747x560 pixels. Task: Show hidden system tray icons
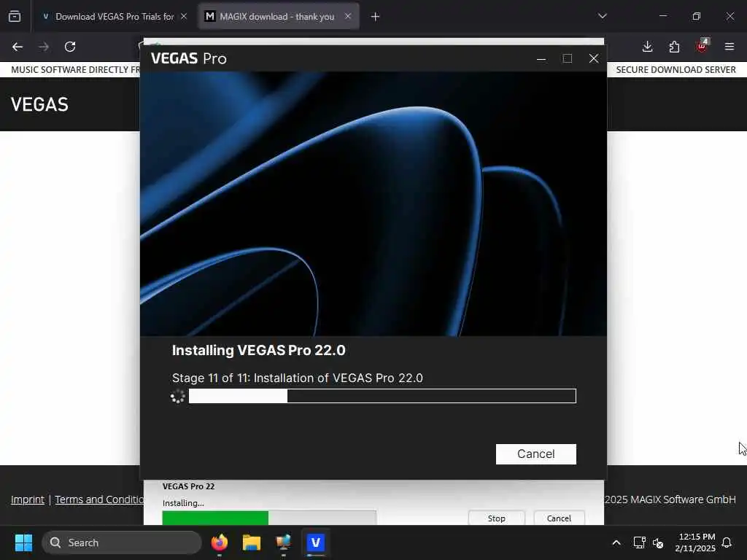[616, 542]
